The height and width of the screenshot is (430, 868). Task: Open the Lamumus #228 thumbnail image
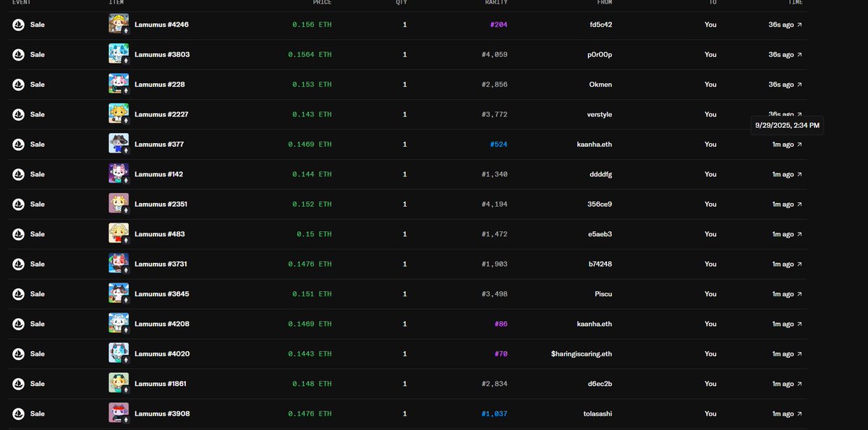point(119,85)
